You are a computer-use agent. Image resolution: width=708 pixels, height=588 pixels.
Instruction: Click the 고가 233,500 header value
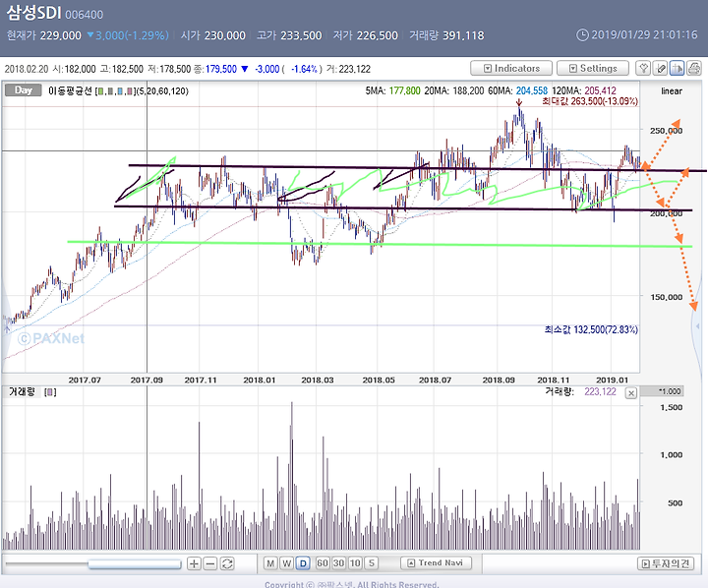[x=301, y=35]
